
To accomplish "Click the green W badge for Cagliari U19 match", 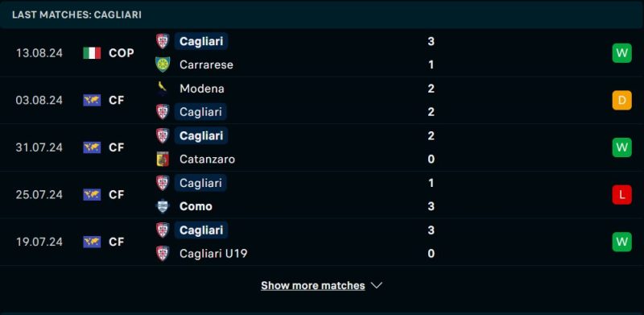I will 621,242.
